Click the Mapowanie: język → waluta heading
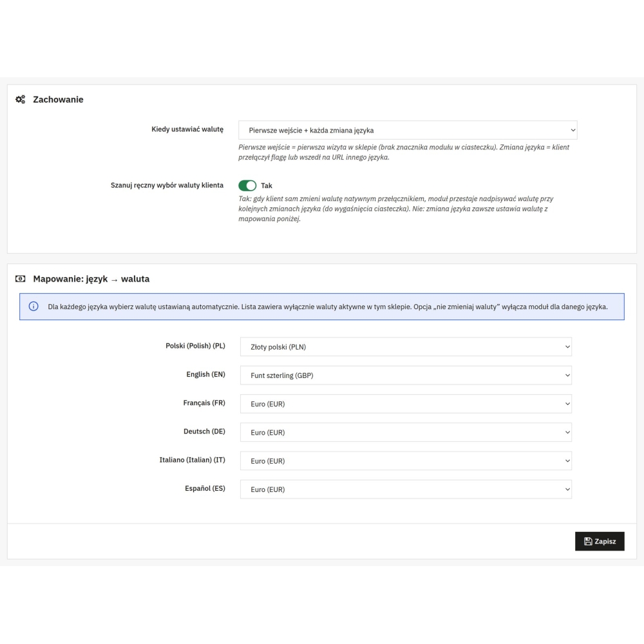This screenshot has width=644, height=644. pyautogui.click(x=91, y=279)
